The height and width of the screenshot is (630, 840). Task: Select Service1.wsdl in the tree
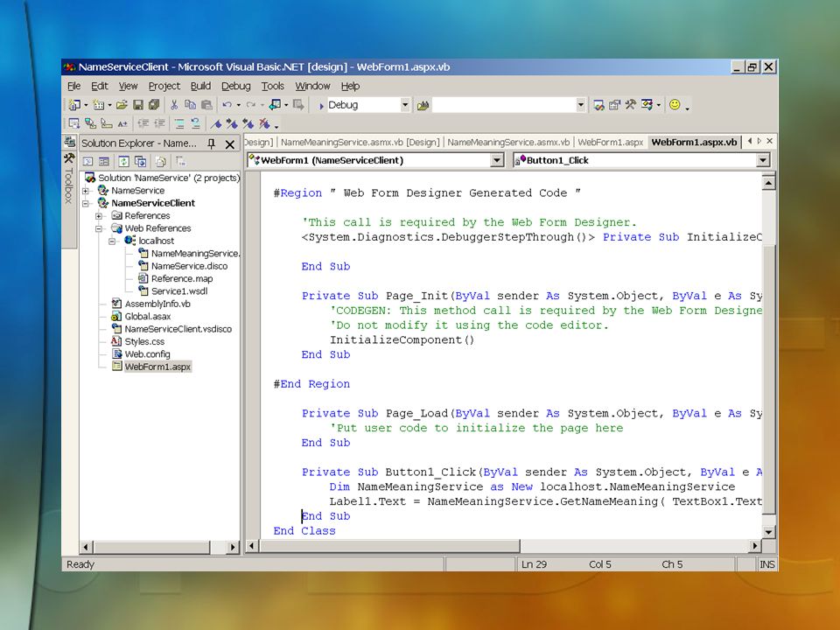pos(178,291)
